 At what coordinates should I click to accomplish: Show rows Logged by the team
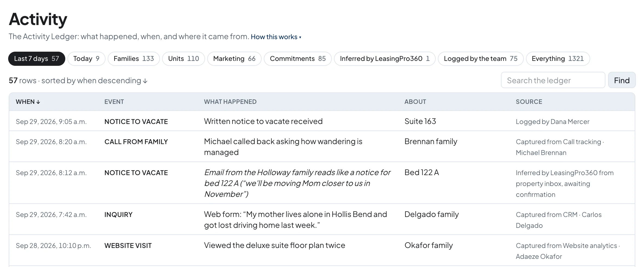[481, 59]
